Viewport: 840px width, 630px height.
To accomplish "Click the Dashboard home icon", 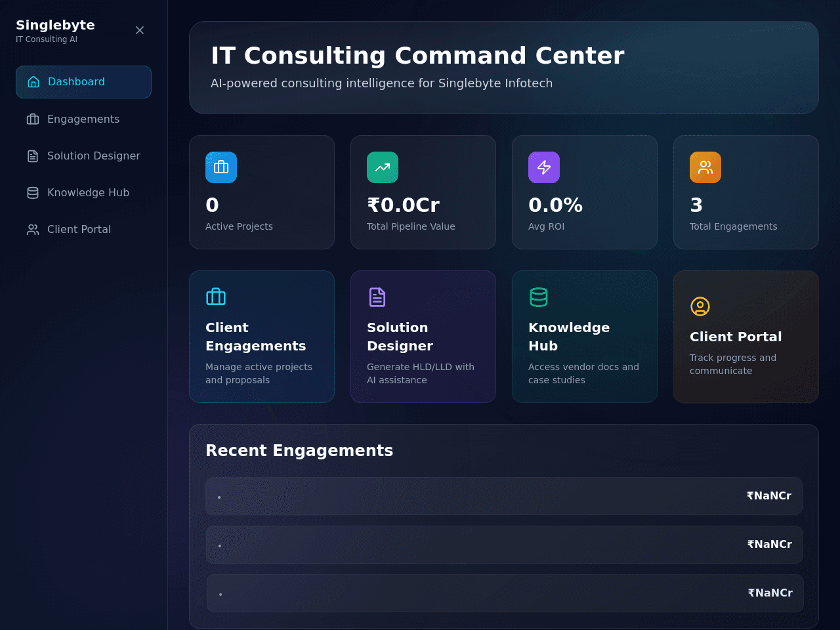I will 33,82.
